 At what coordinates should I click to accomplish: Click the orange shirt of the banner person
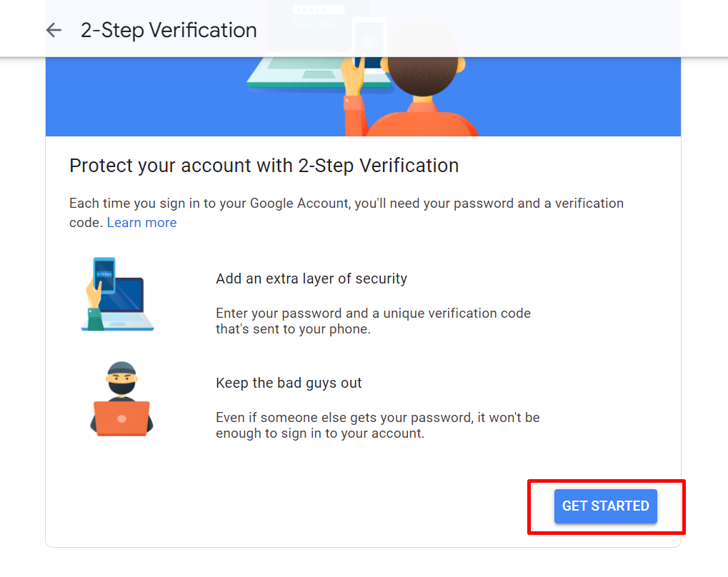420,121
